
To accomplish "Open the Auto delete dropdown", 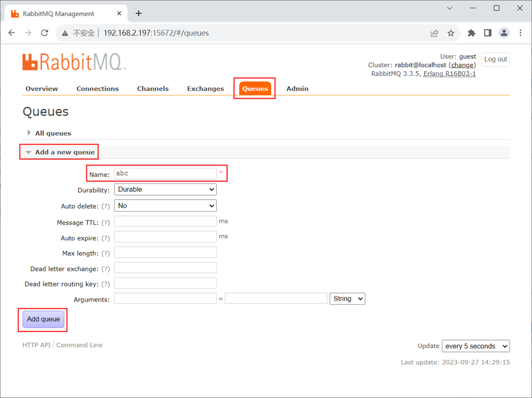I will coord(165,205).
